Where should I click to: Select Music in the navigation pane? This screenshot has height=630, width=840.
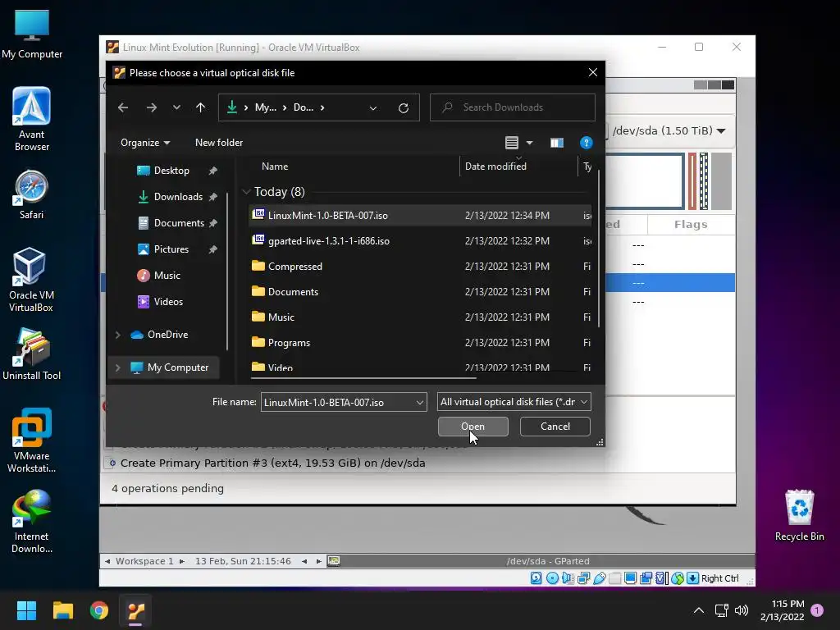[x=167, y=276]
